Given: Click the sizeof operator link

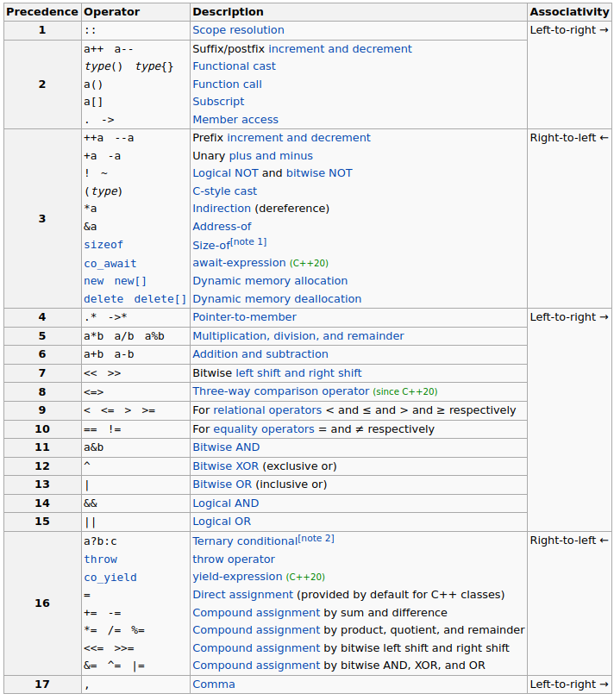Looking at the screenshot, I should (103, 245).
